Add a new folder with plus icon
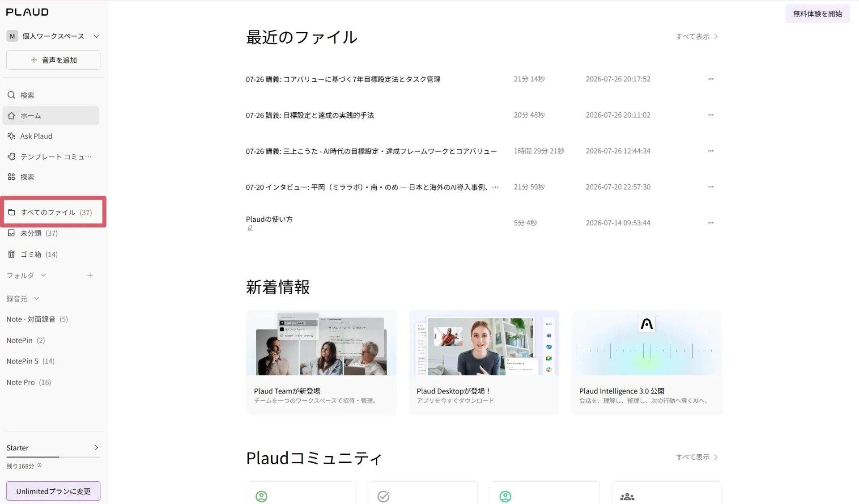 tap(90, 275)
